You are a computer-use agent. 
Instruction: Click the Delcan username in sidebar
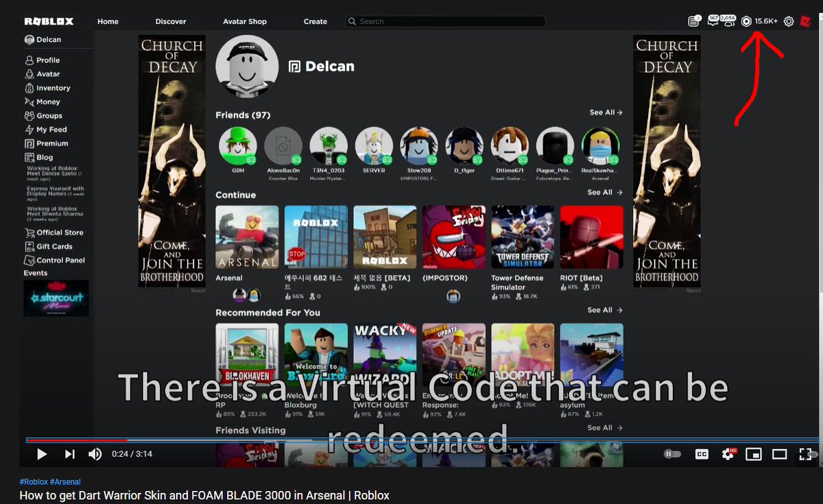click(49, 40)
